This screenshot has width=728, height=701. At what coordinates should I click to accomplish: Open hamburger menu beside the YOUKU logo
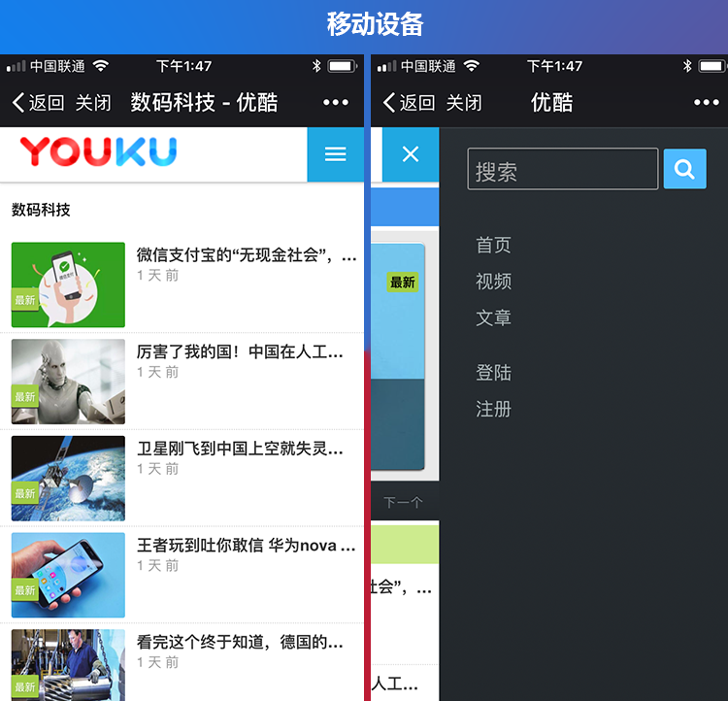[x=335, y=153]
